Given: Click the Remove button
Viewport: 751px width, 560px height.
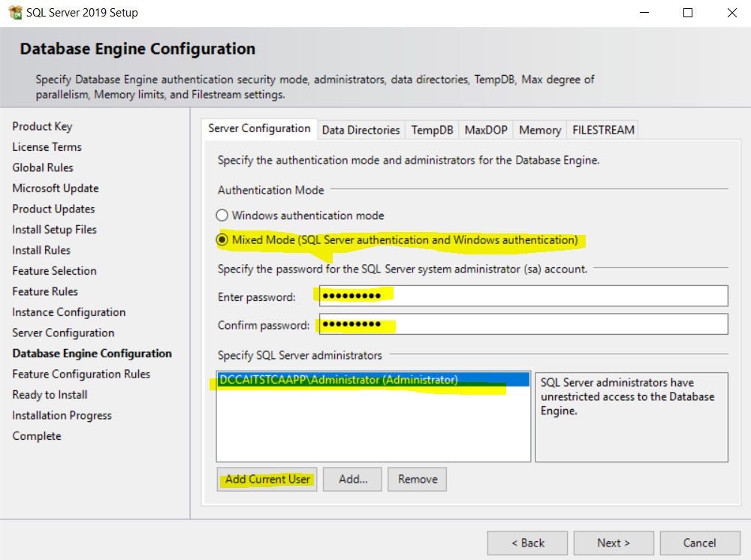Looking at the screenshot, I should coord(417,479).
